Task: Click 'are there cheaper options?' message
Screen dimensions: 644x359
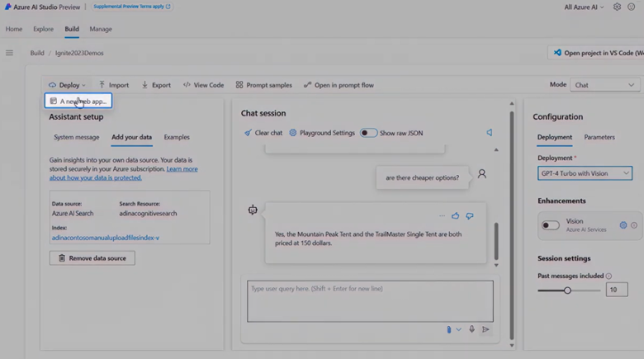Action: pos(422,178)
